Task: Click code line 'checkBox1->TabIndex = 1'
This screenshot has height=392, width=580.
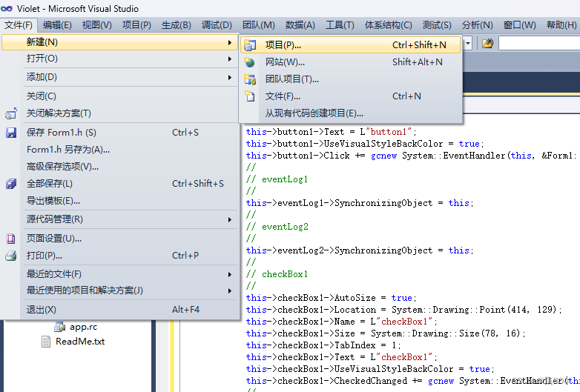Action: (x=323, y=345)
